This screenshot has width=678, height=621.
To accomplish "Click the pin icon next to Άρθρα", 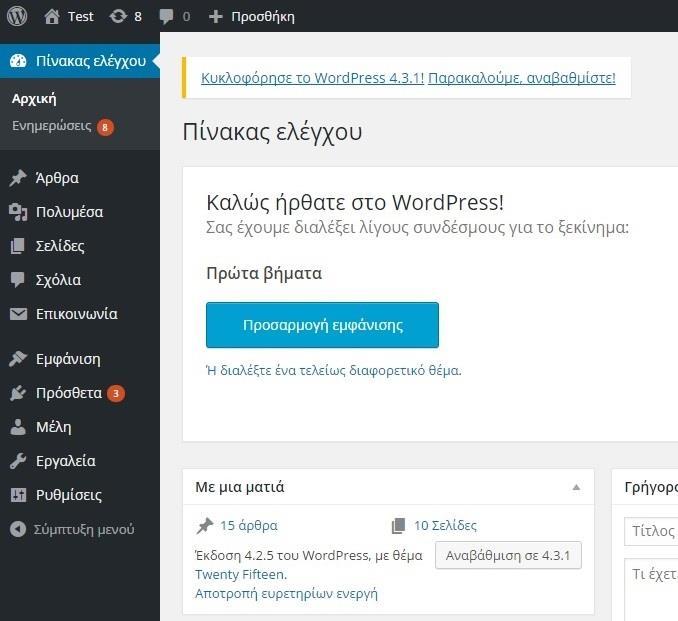I will [x=18, y=178].
